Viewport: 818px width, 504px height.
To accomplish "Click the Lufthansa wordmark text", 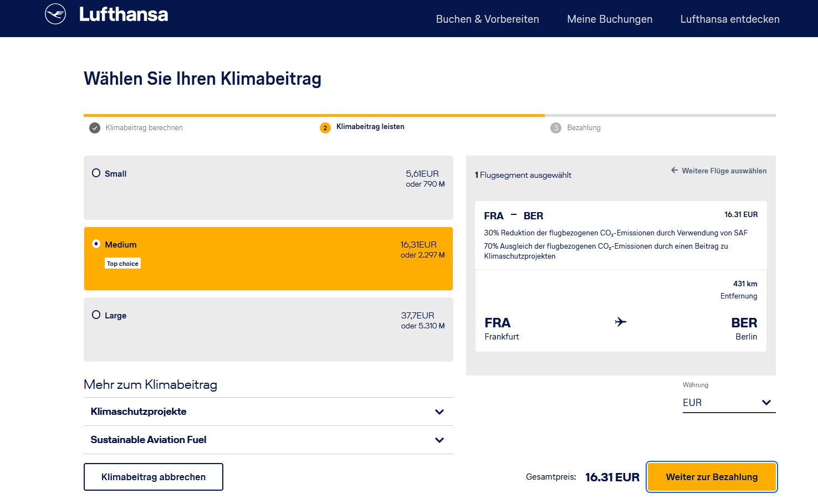I will (124, 14).
